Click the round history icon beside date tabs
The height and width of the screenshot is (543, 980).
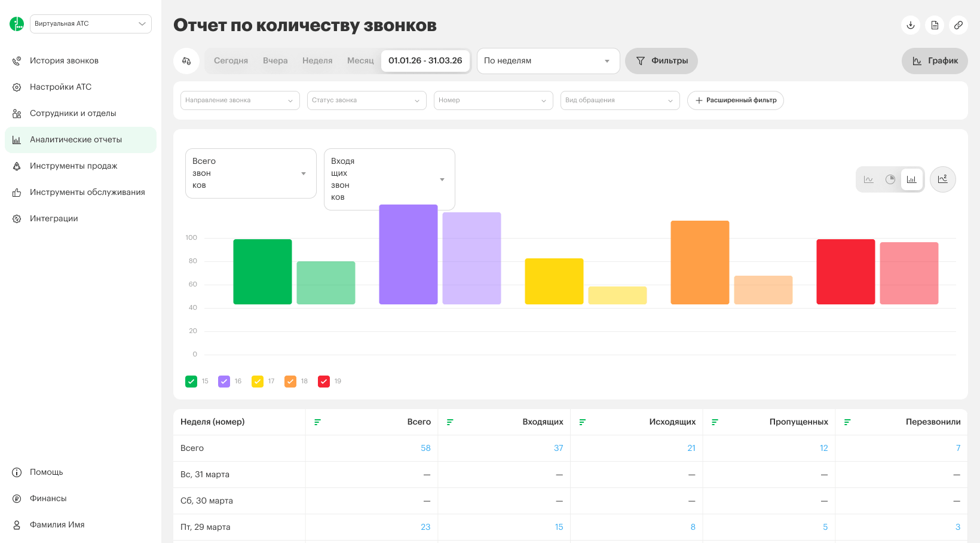click(x=186, y=61)
